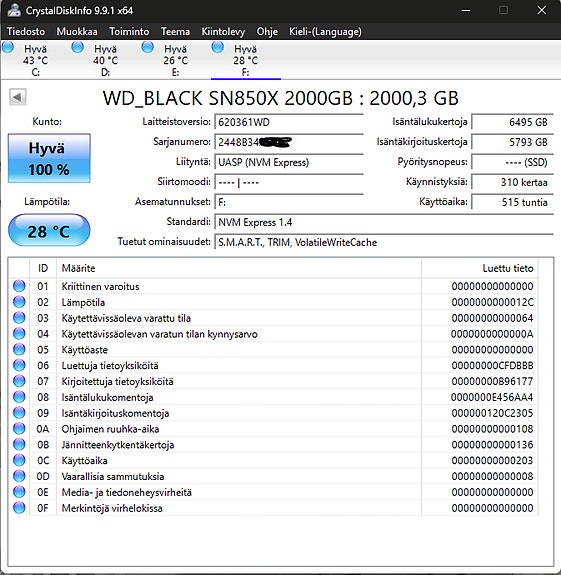Select drive F: status orb
The height and width of the screenshot is (575, 561).
(217, 47)
